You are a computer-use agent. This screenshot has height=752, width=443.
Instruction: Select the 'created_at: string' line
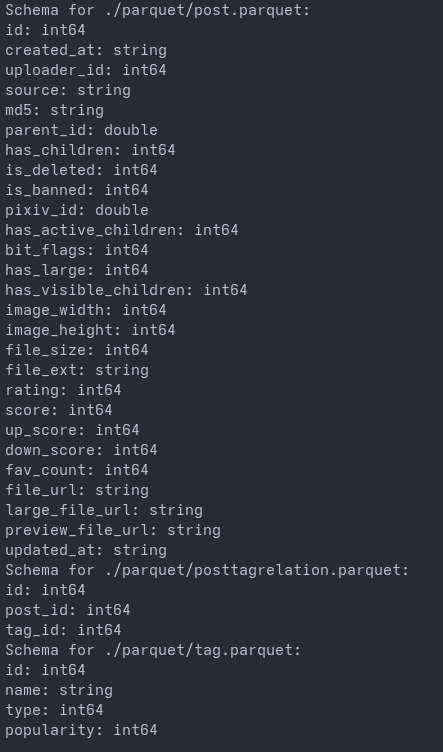click(86, 50)
